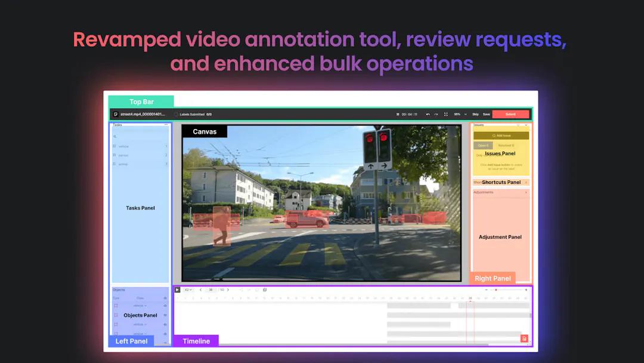Click the keyframe icon in the timeline toolbar
644x363 pixels.
[x=265, y=290]
